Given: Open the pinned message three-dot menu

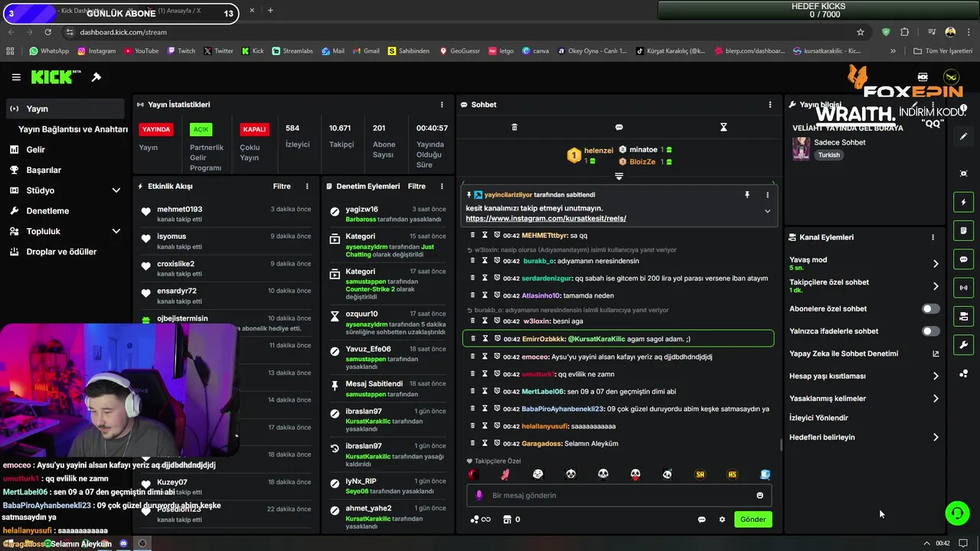Looking at the screenshot, I should point(767,195).
